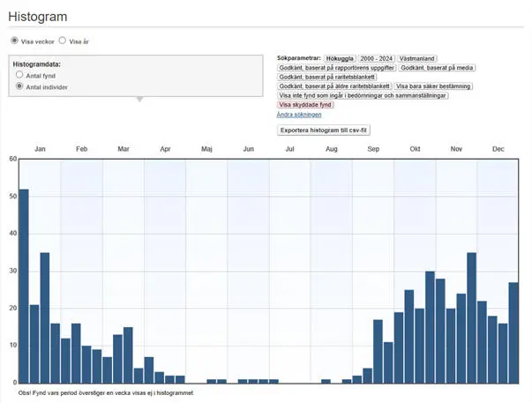Viewport: 532px width, 403px height.
Task: Click 'Godkänt, baserat på äldre raritetsblankett' tag
Action: click(334, 86)
